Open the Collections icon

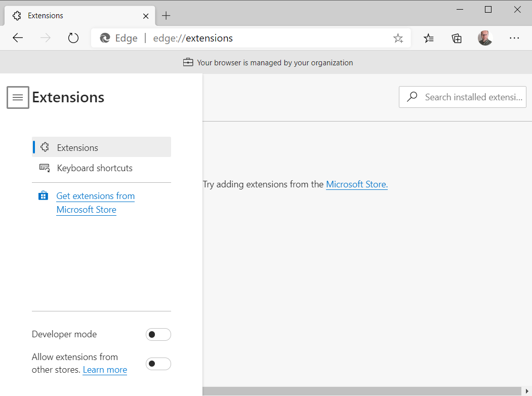457,38
